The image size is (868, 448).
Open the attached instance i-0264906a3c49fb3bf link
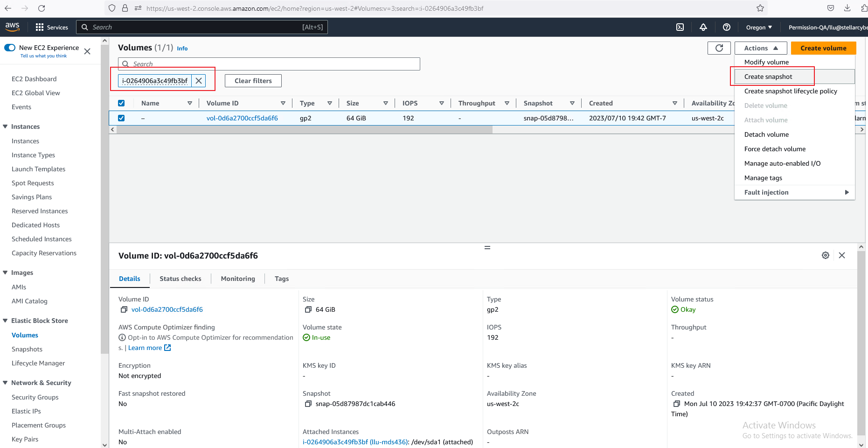(335, 442)
